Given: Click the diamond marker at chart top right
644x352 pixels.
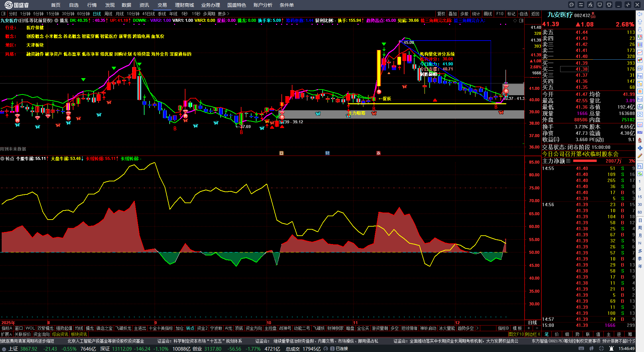Looking at the screenshot, I should pos(515,20).
